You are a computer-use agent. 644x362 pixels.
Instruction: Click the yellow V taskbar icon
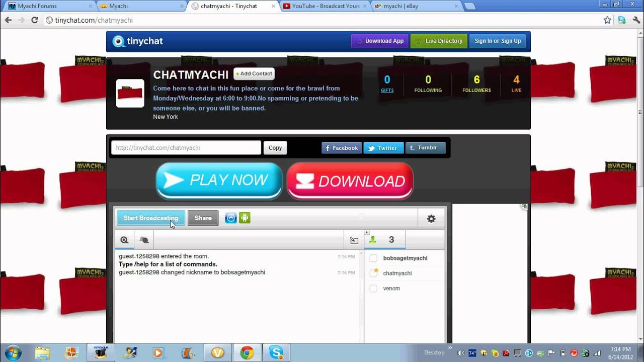(217, 353)
